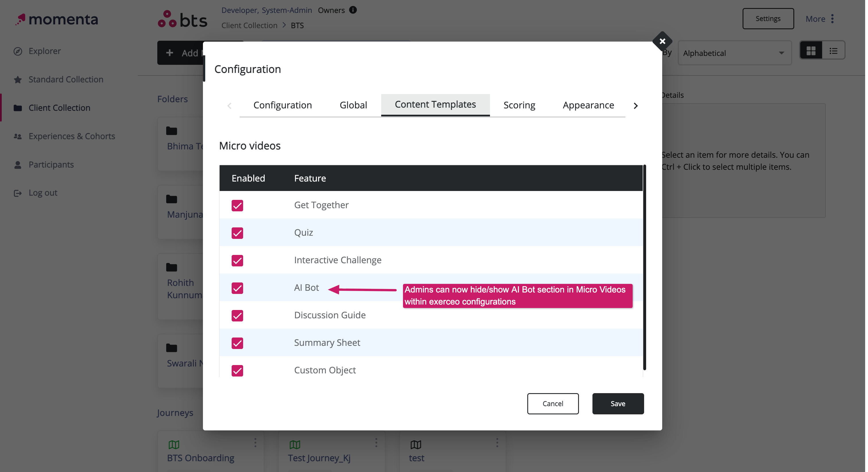Click the feature table vertical scrollbar
Screen dimensions: 868x472
644,268
